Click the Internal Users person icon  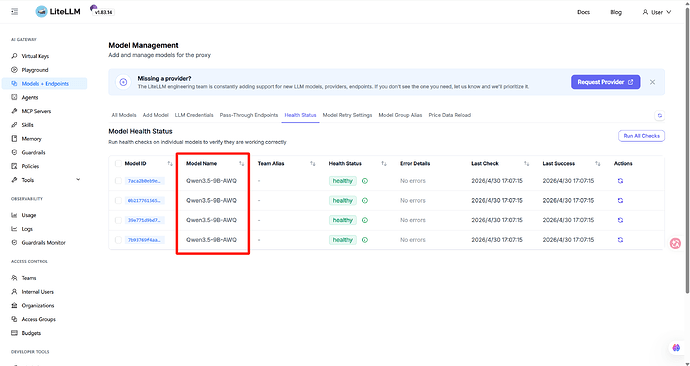point(14,292)
